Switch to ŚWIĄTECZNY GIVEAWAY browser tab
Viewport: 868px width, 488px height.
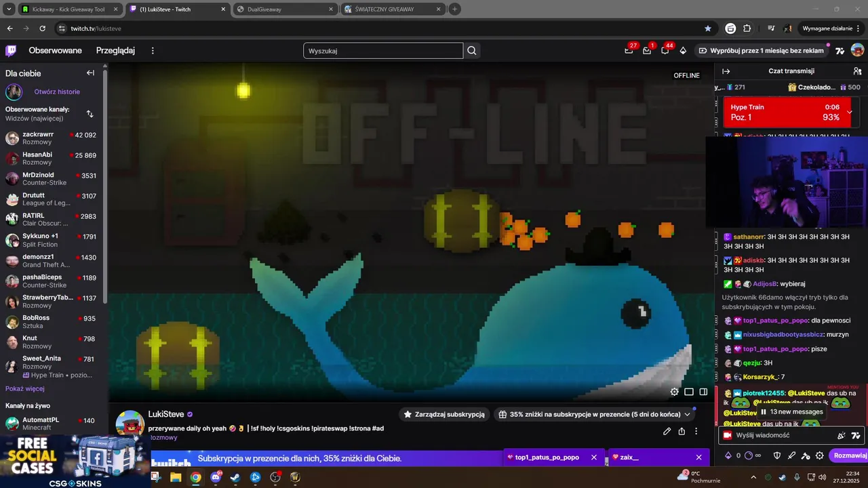392,9
